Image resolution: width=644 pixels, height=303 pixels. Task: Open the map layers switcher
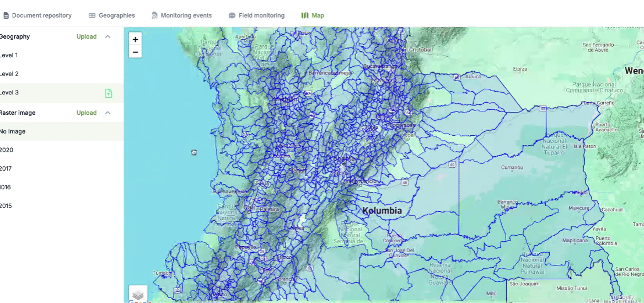pos(138,294)
